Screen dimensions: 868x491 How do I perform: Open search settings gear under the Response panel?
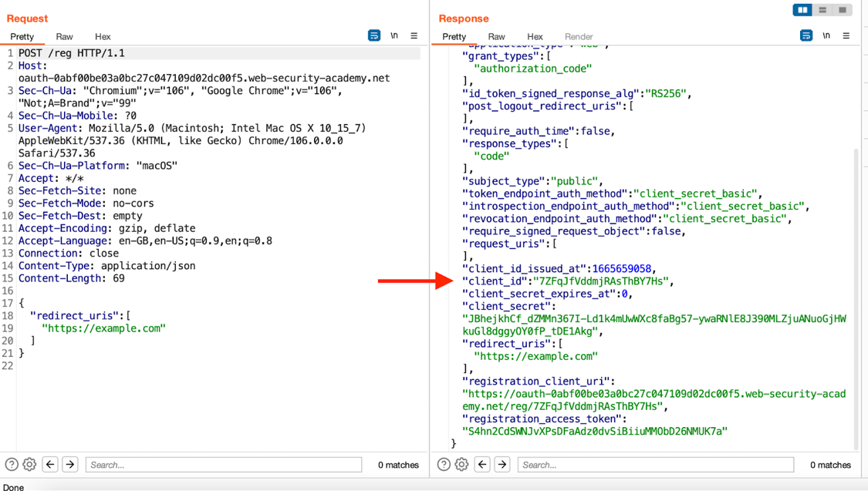[x=461, y=464]
